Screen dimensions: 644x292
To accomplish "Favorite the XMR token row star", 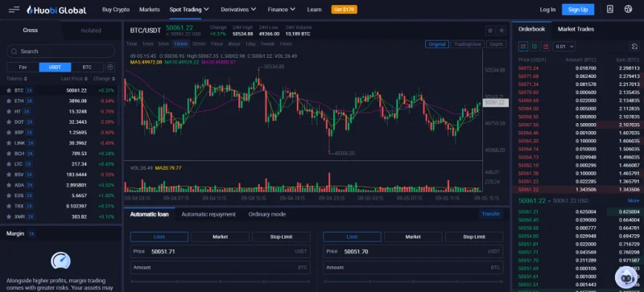I will point(9,216).
